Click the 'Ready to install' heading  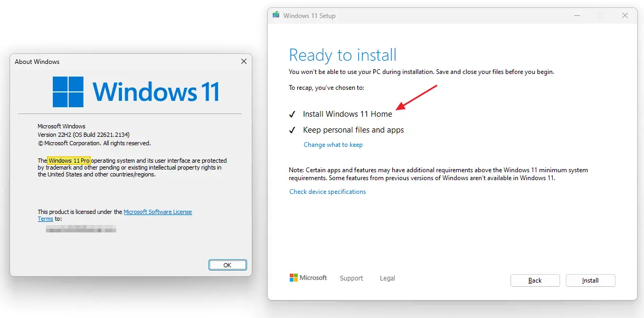click(x=343, y=55)
